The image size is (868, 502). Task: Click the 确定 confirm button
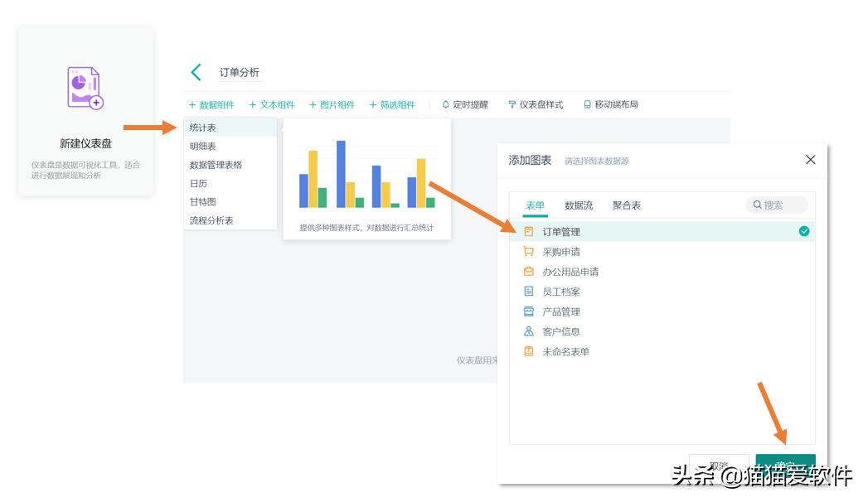[786, 464]
